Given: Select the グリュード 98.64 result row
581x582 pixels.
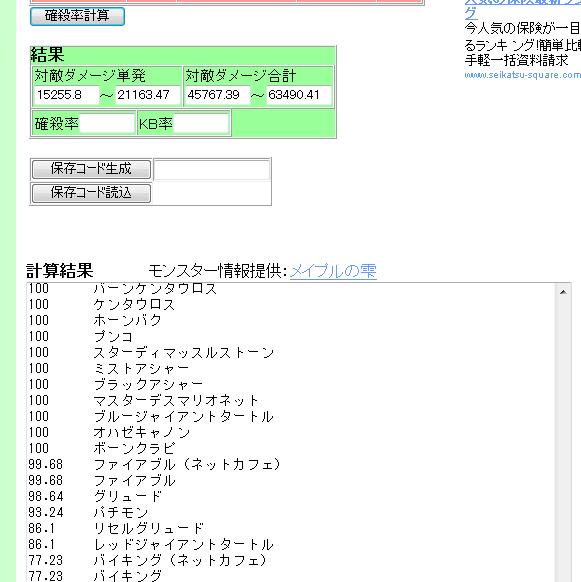Looking at the screenshot, I should point(291,496).
